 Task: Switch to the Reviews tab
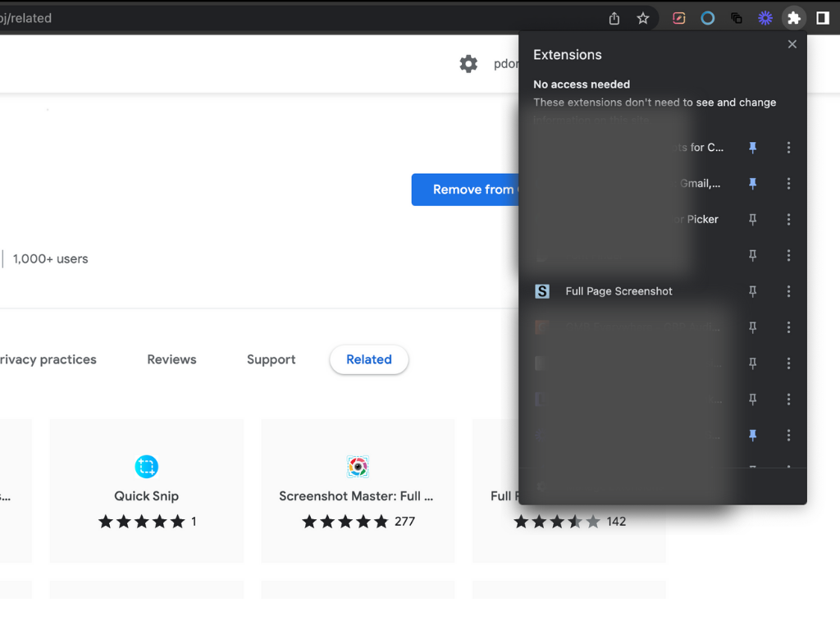171,359
